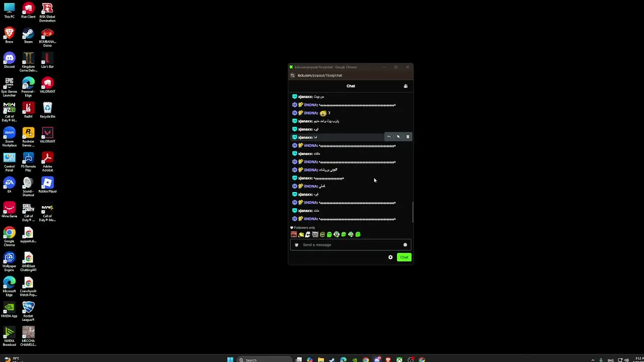Launch Epic Games Launcher
Image resolution: width=644 pixels, height=362 pixels.
pyautogui.click(x=9, y=87)
